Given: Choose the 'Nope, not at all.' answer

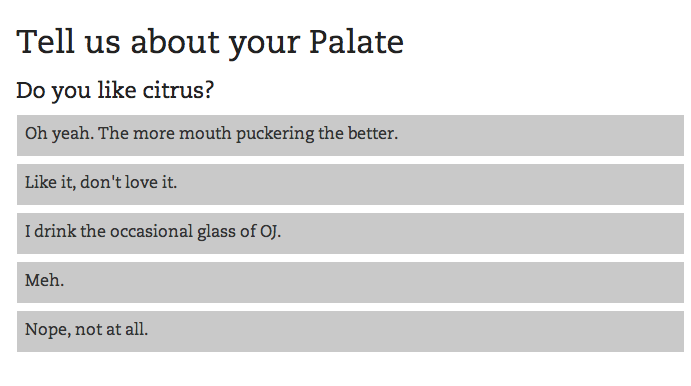Looking at the screenshot, I should click(350, 331).
